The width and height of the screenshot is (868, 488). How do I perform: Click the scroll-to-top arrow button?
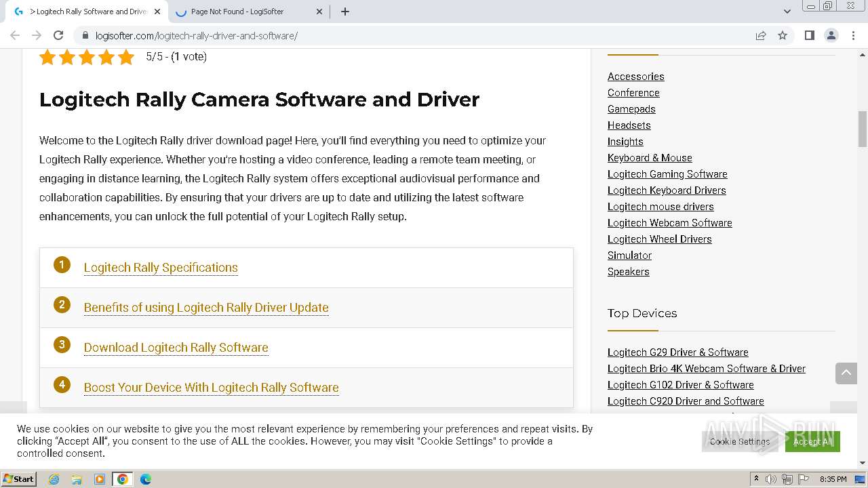pyautogui.click(x=846, y=373)
